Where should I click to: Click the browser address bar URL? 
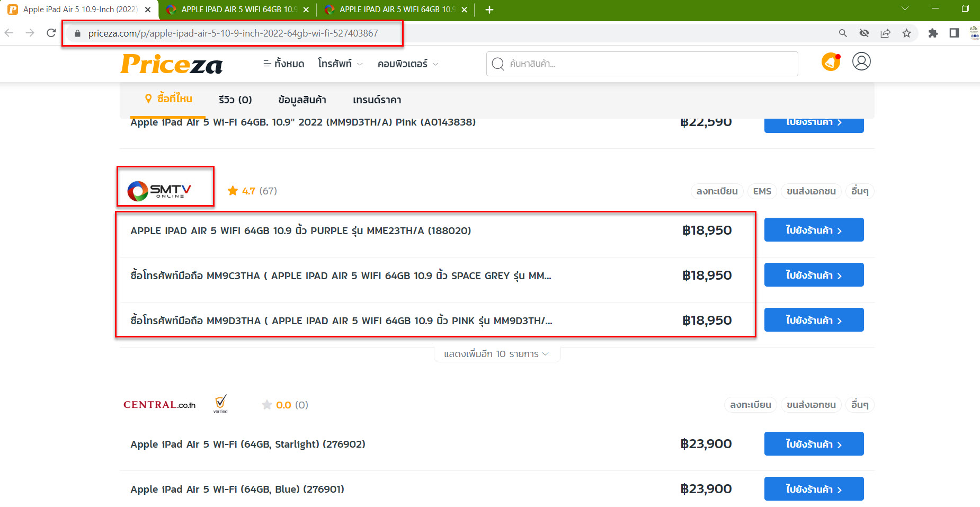[x=233, y=33]
